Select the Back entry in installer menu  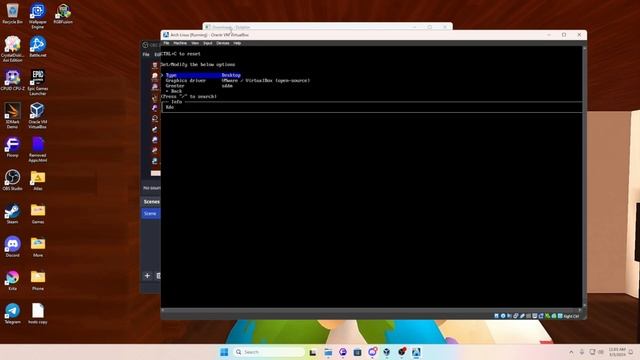[x=174, y=91]
